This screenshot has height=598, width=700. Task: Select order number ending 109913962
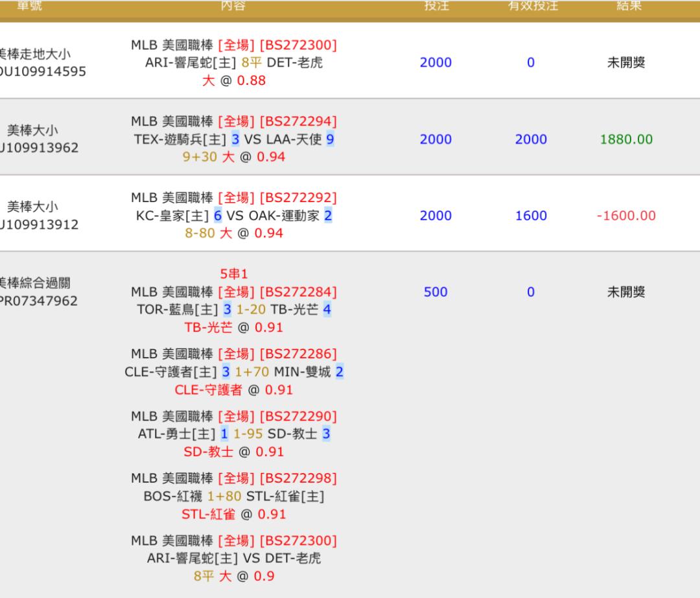tap(40, 148)
